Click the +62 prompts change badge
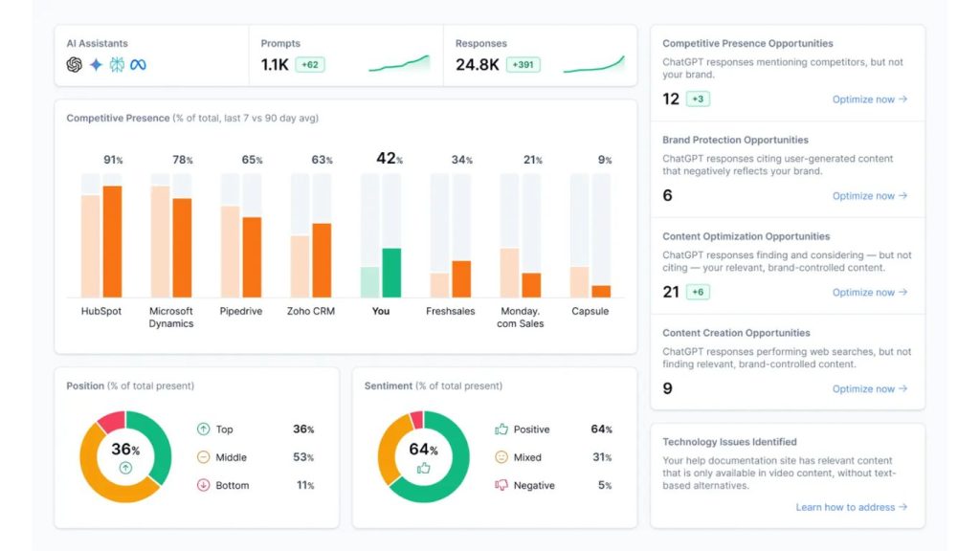This screenshot has height=551, width=980. [310, 64]
